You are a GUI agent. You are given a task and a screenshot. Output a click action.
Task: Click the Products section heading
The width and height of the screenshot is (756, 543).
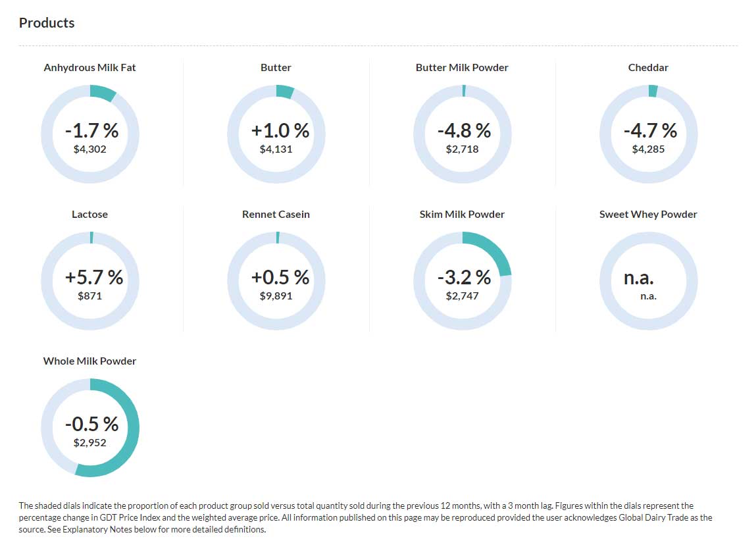point(47,23)
